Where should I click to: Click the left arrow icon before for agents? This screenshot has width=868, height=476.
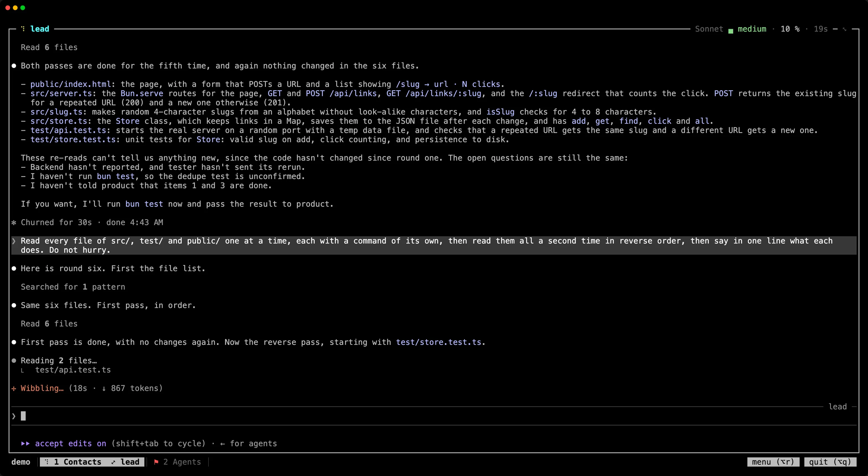pos(222,444)
